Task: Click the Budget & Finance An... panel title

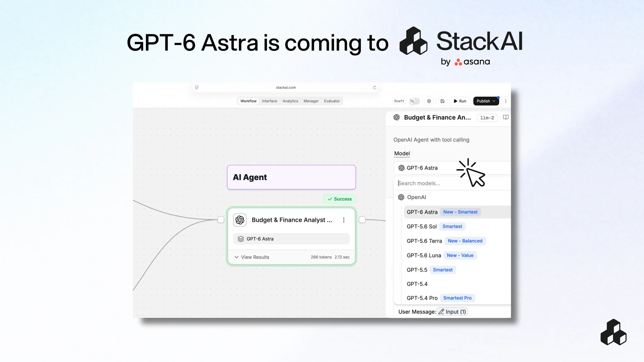Action: pos(437,118)
